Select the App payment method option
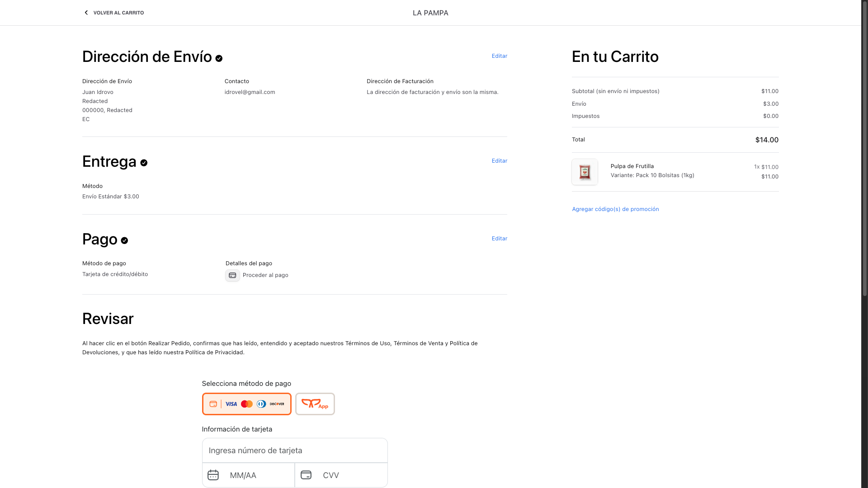 click(315, 404)
